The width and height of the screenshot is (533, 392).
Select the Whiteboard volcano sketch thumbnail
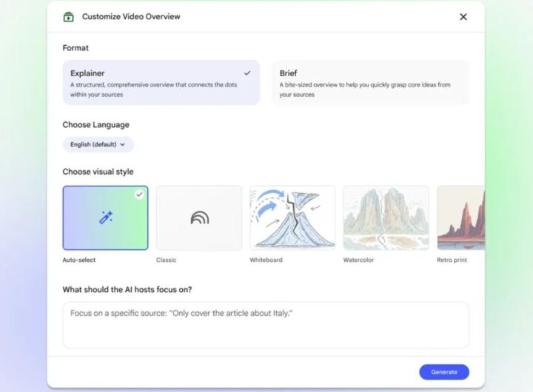coord(292,217)
